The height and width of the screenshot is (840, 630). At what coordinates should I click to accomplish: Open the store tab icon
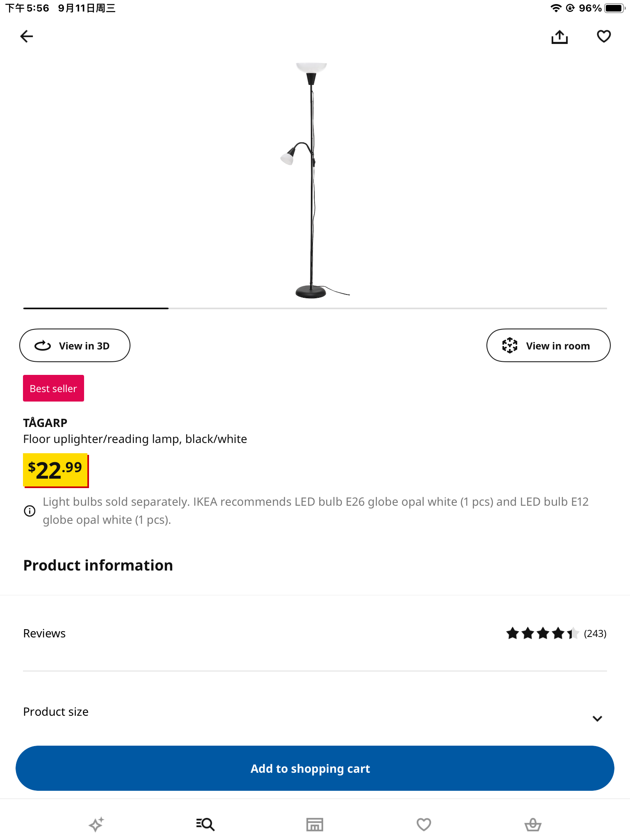(x=315, y=824)
